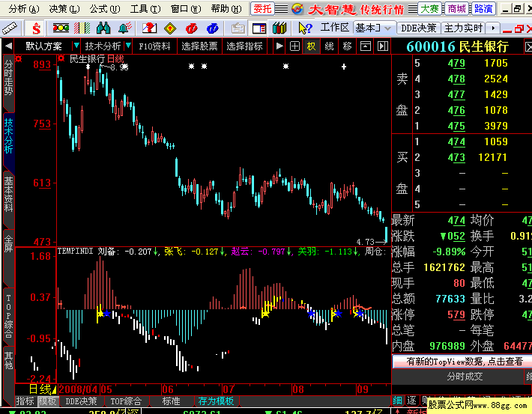Click the red sun icon above price axis
This screenshot has height=414, width=532.
pos(18,59)
